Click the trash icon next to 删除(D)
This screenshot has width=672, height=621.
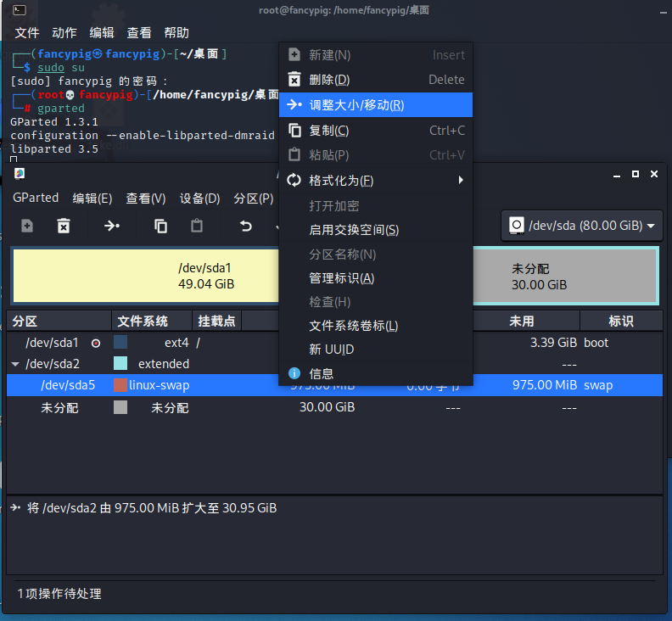[x=294, y=80]
